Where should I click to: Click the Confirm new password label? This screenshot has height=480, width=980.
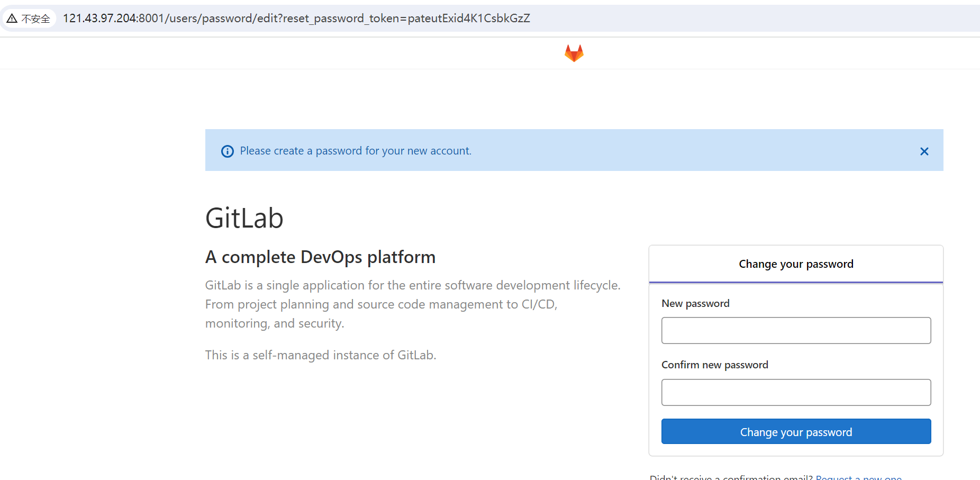[714, 365]
